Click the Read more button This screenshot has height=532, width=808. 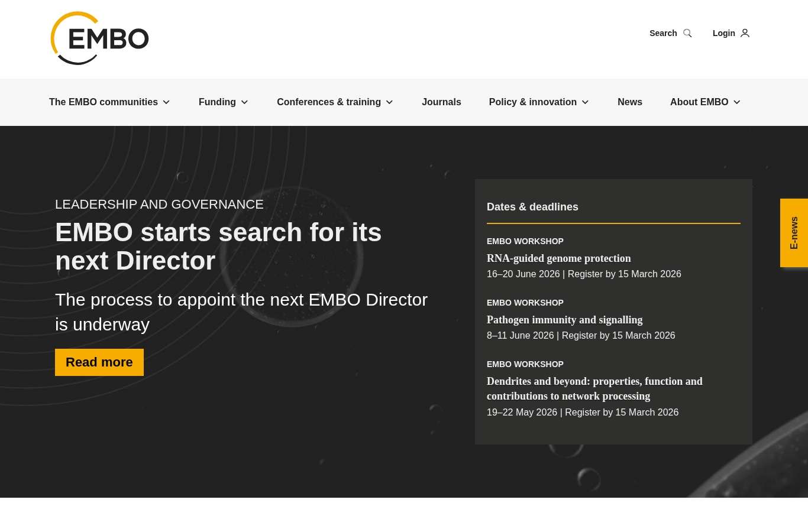pos(99,362)
